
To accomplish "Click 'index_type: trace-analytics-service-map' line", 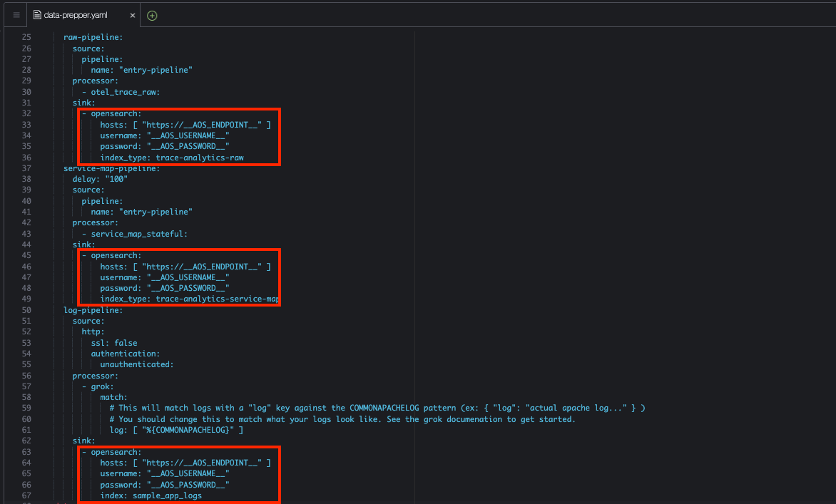I will [x=189, y=299].
